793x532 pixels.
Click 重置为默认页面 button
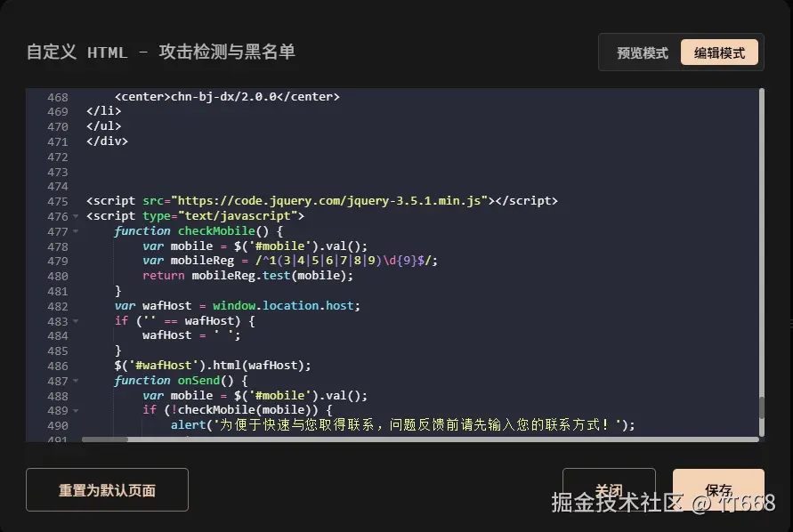tap(107, 489)
